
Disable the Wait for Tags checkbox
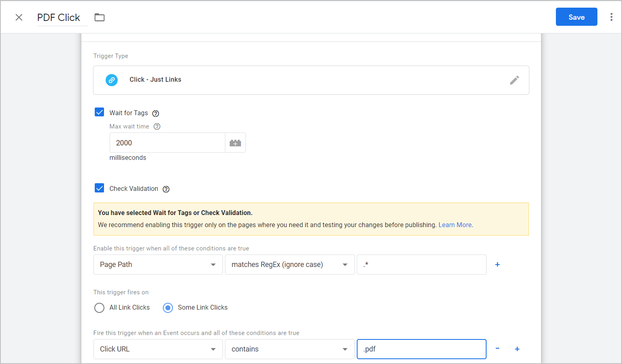(x=99, y=112)
